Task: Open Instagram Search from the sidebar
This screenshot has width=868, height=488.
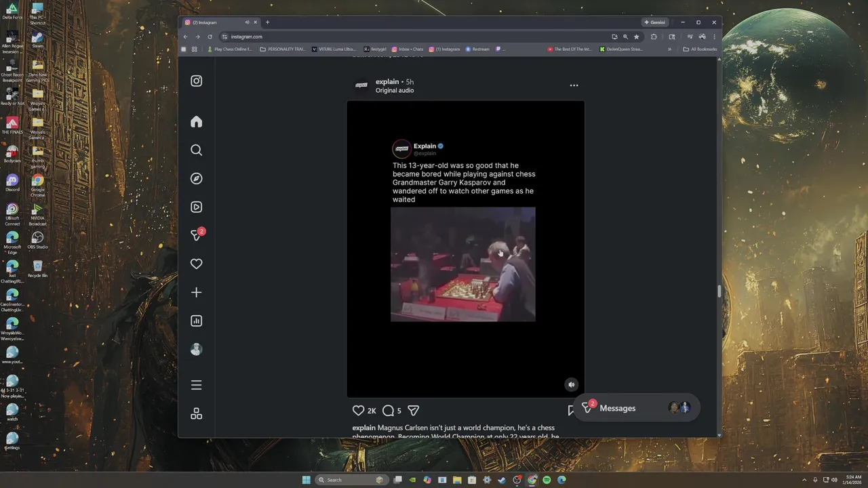Action: (x=196, y=150)
